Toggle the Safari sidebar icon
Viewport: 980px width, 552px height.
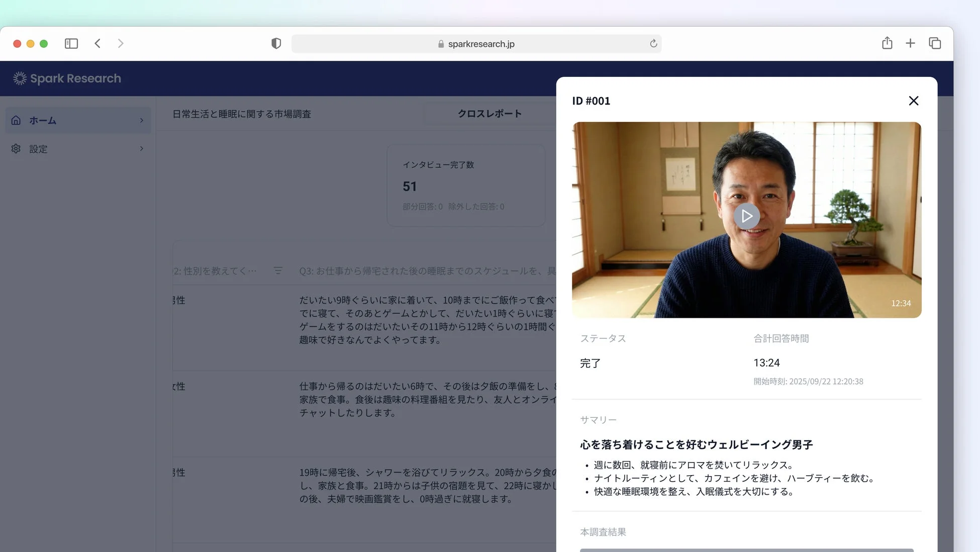tap(71, 43)
